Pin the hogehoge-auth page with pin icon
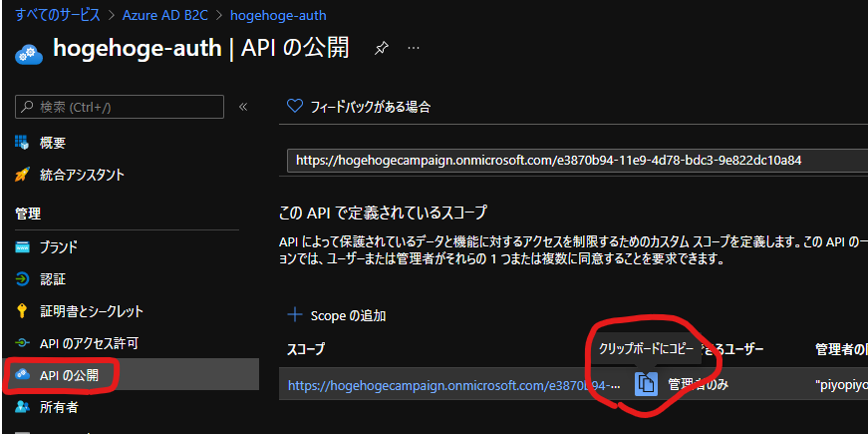The height and width of the screenshot is (434, 868). (381, 48)
